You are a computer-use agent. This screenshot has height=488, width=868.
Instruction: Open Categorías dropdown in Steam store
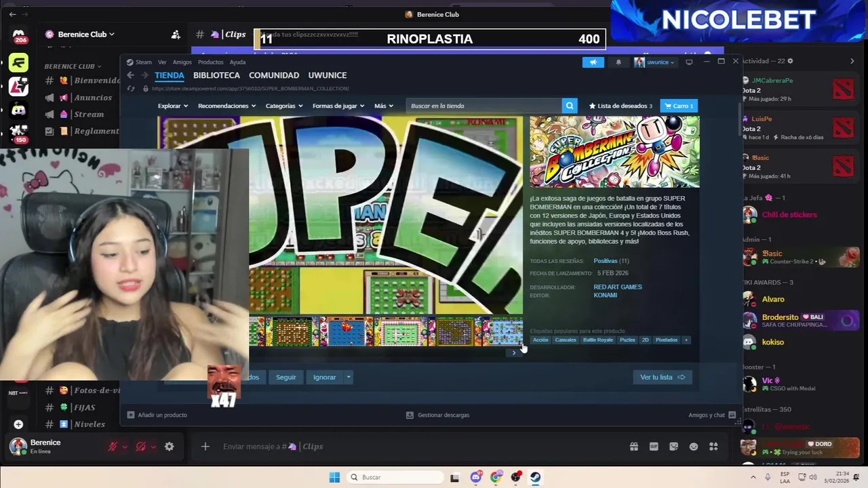(x=284, y=106)
